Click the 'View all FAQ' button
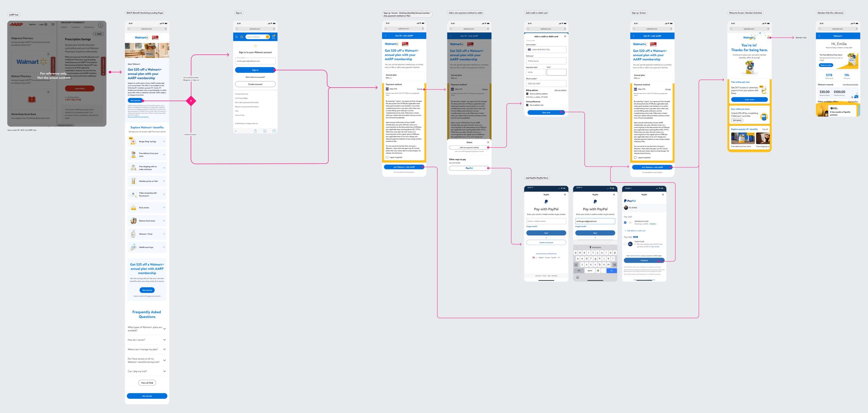868x413 pixels. coord(147,383)
